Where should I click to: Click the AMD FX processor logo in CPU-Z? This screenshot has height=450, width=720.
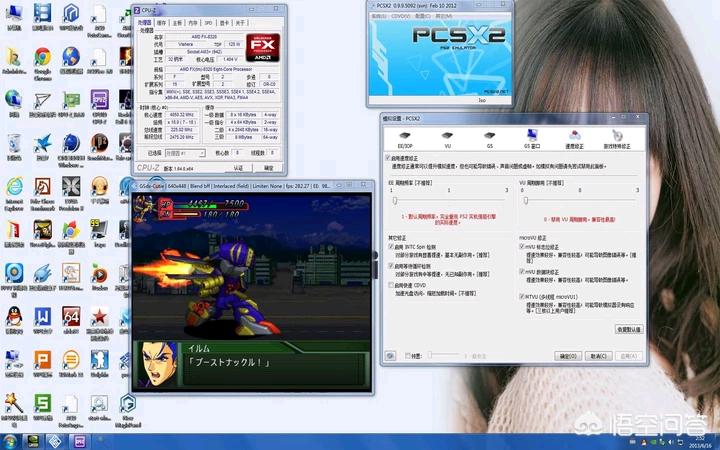(x=263, y=47)
